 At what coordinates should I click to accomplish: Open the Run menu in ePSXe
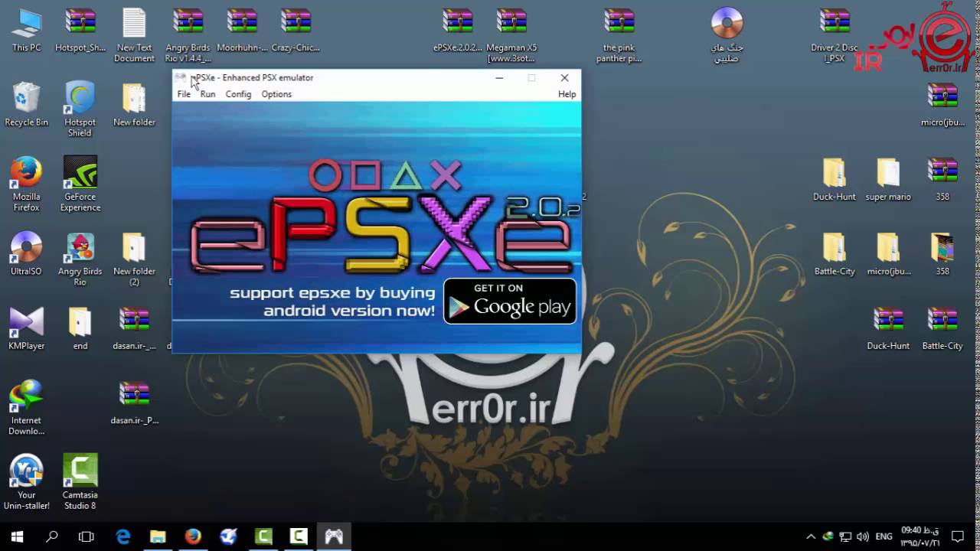(x=207, y=94)
